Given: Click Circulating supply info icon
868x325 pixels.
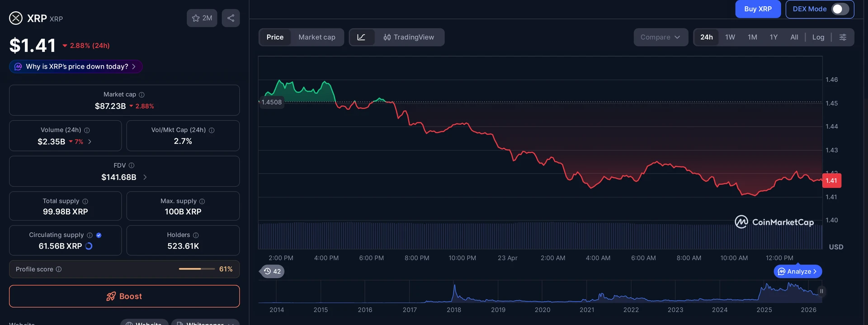Looking at the screenshot, I should [90, 235].
